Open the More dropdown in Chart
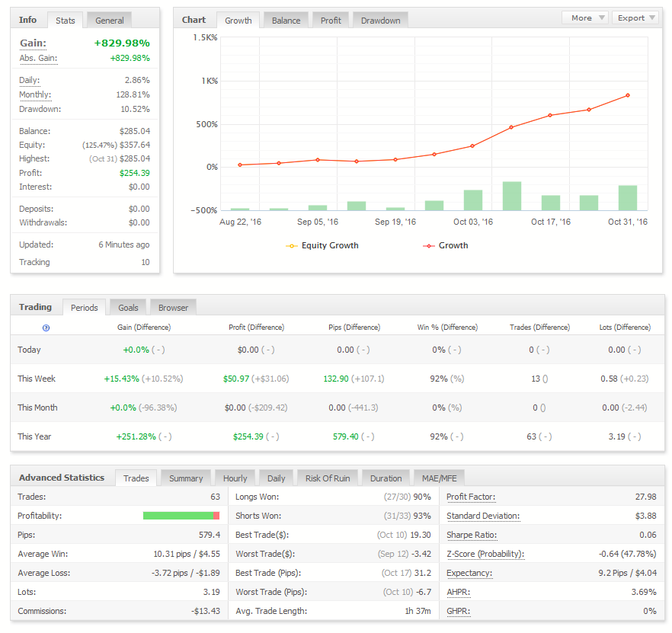The height and width of the screenshot is (633, 672). click(x=584, y=18)
